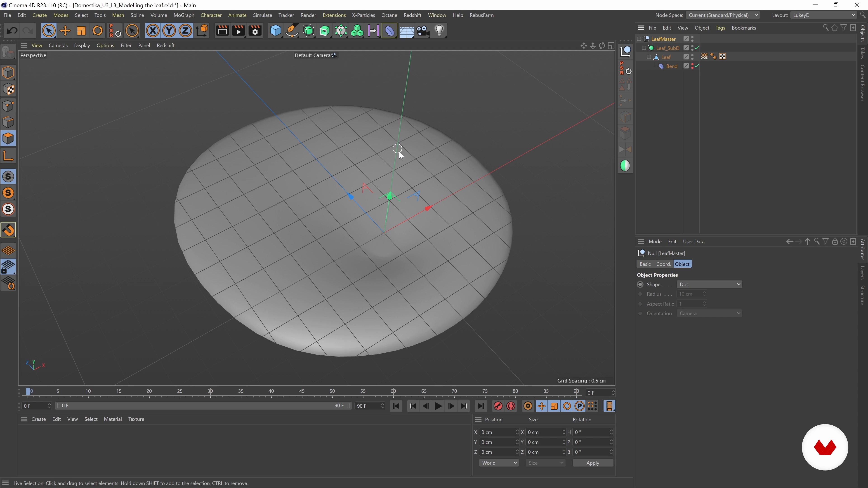
Task: Toggle Autokeying
Action: click(511, 406)
